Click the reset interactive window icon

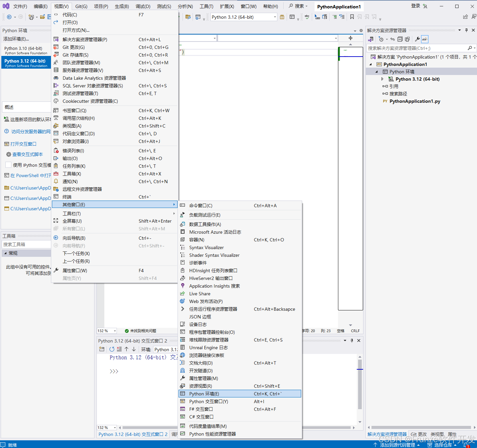pos(112,349)
